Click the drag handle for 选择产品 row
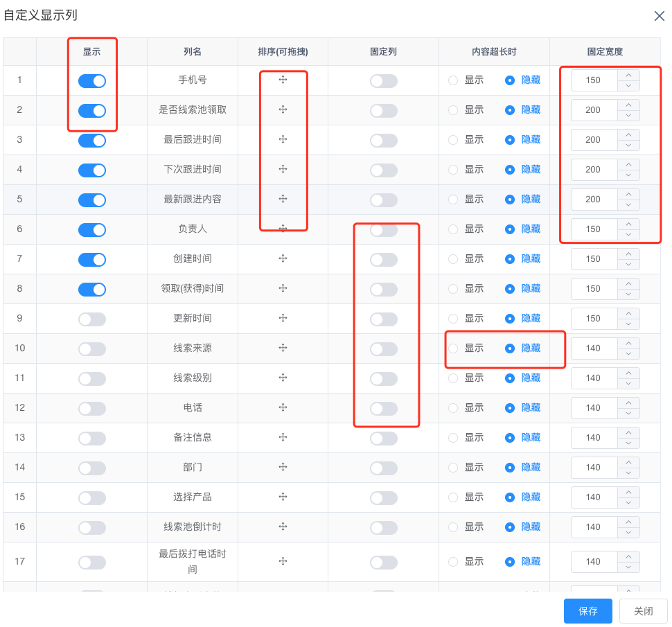This screenshot has width=672, height=627. click(283, 497)
